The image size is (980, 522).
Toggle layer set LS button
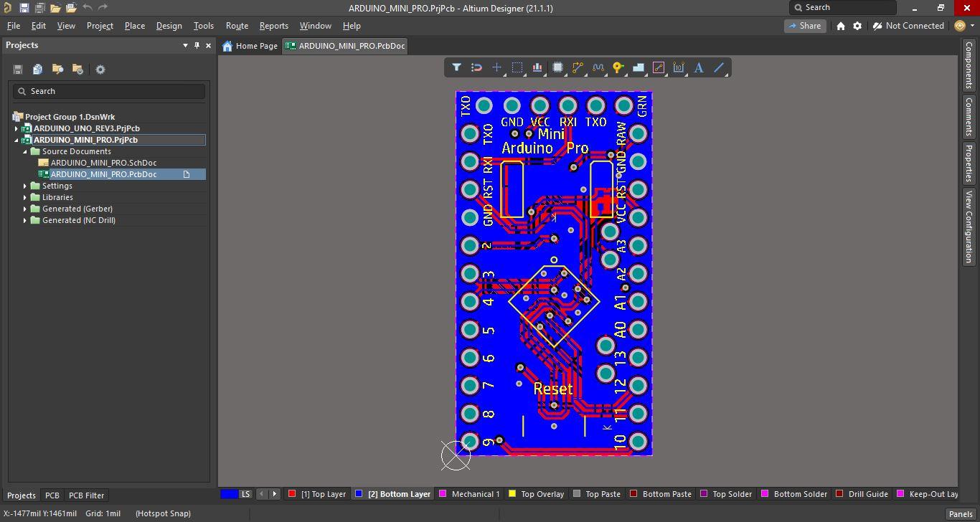click(x=245, y=494)
